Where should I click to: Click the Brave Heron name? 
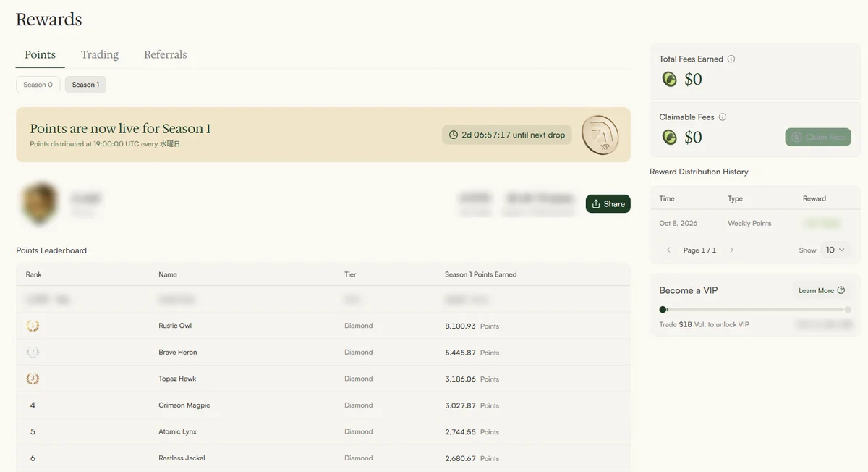178,353
